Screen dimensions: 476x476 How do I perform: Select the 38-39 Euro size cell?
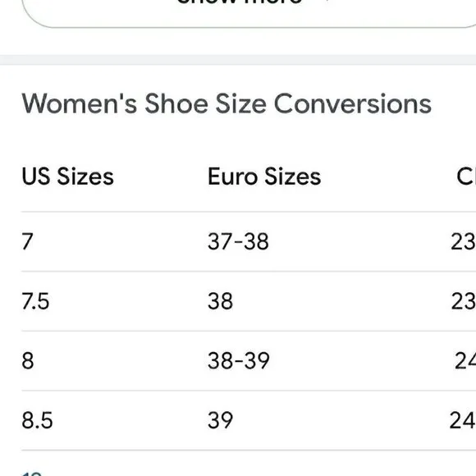coord(239,360)
